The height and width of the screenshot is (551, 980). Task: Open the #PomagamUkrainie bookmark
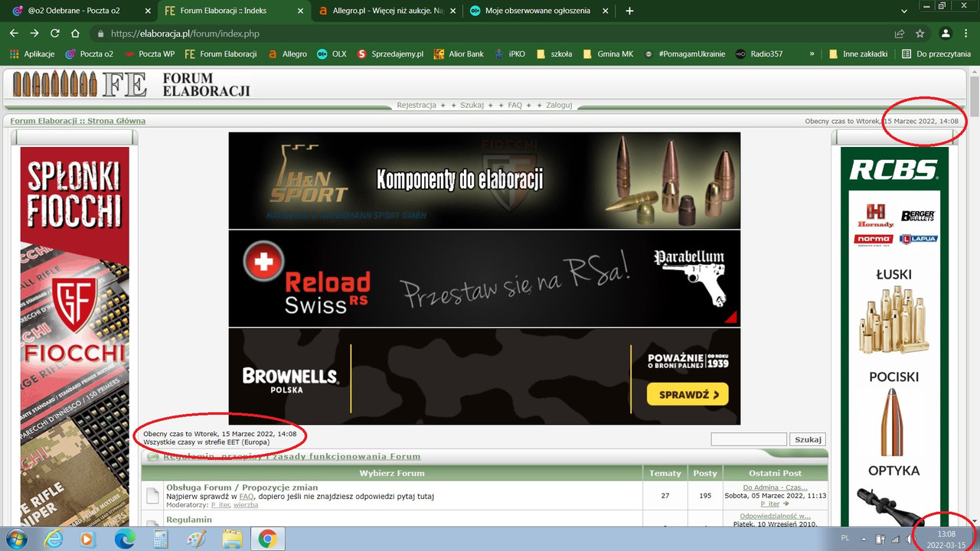tap(685, 54)
